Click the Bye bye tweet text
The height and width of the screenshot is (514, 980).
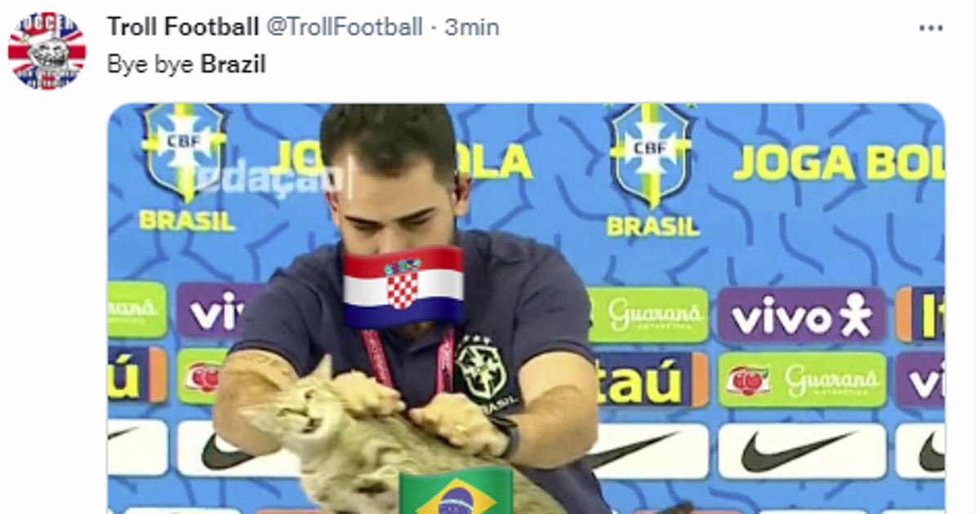coord(151,65)
